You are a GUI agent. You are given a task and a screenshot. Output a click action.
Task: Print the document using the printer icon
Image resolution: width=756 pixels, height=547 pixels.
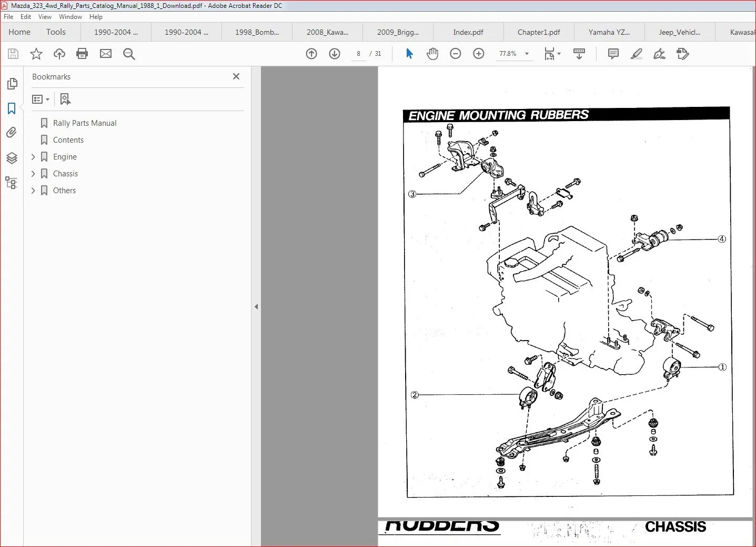tap(82, 54)
